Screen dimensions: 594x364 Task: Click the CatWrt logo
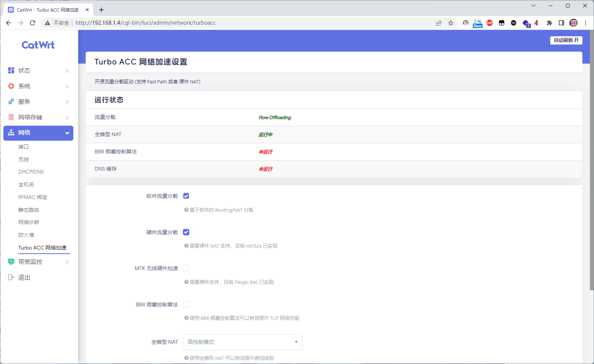pyautogui.click(x=38, y=45)
